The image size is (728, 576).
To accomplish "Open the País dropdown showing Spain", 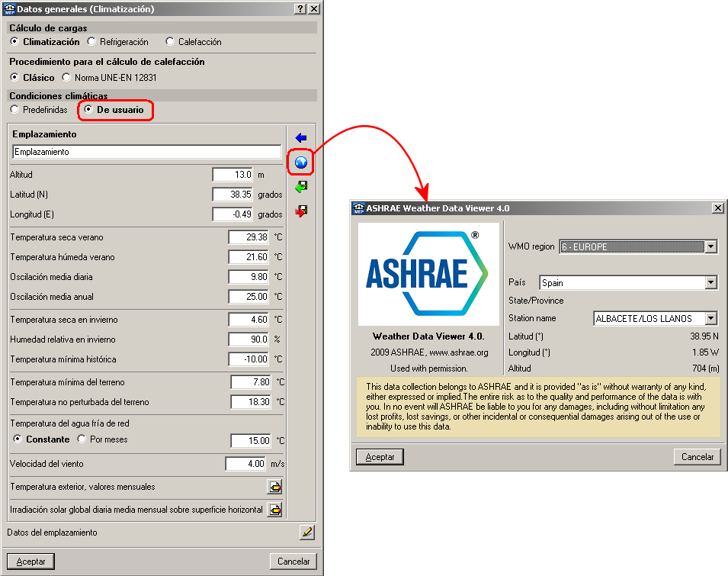I will click(x=710, y=282).
